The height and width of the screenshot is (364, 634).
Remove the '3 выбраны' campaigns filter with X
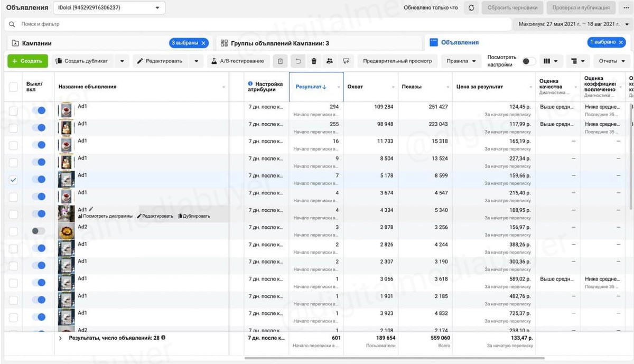point(204,43)
